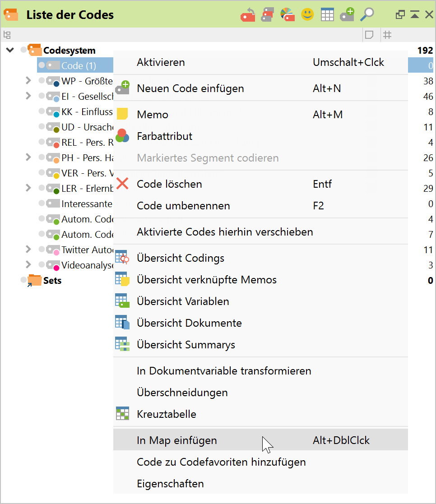Click the WP code tag icon
This screenshot has height=504, width=436.
[53, 81]
